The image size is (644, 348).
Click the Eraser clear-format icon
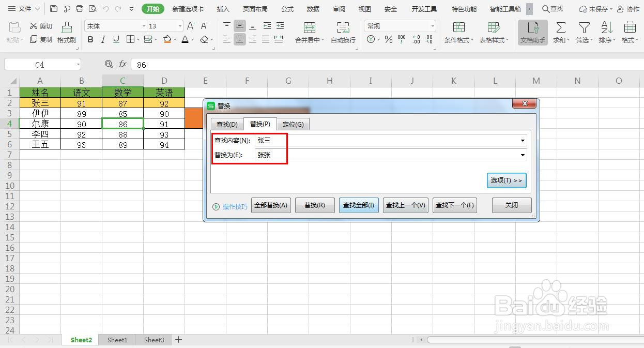[x=204, y=39]
